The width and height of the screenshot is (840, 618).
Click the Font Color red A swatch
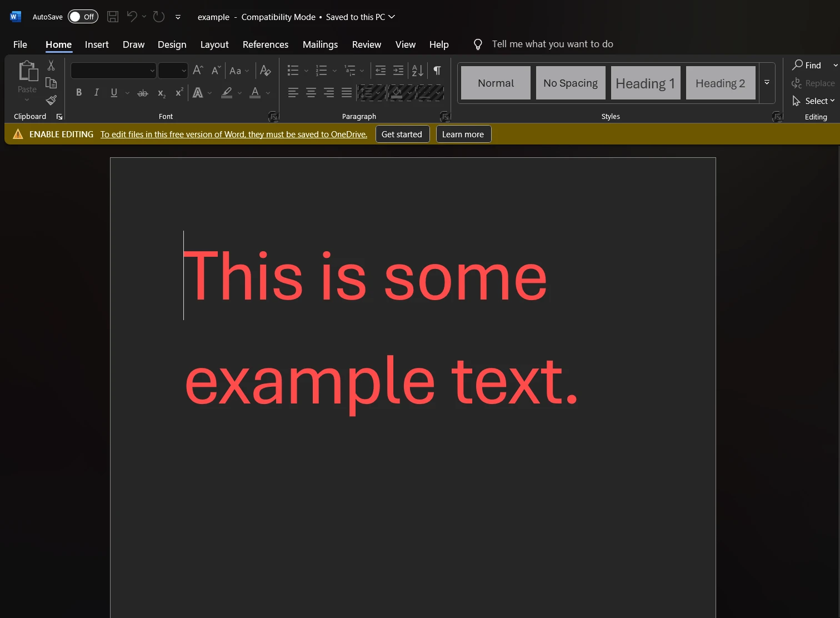tap(255, 93)
